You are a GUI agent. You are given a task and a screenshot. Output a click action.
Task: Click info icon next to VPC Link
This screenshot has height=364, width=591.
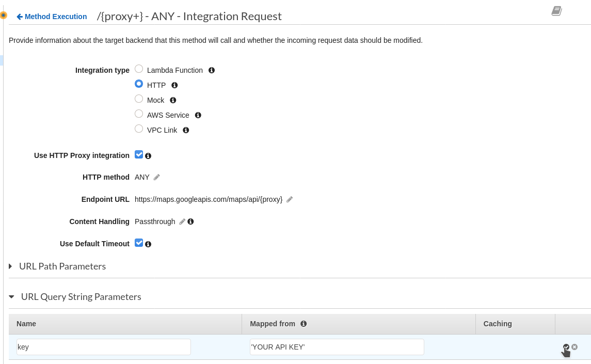[x=186, y=130]
